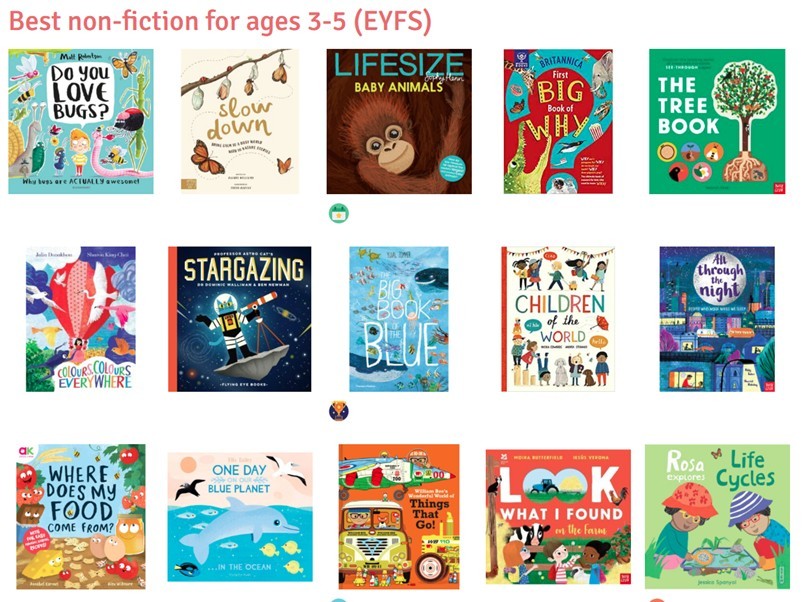804x602 pixels.
Task: Select Wonderful World of Things That Go! cover
Action: [x=399, y=517]
